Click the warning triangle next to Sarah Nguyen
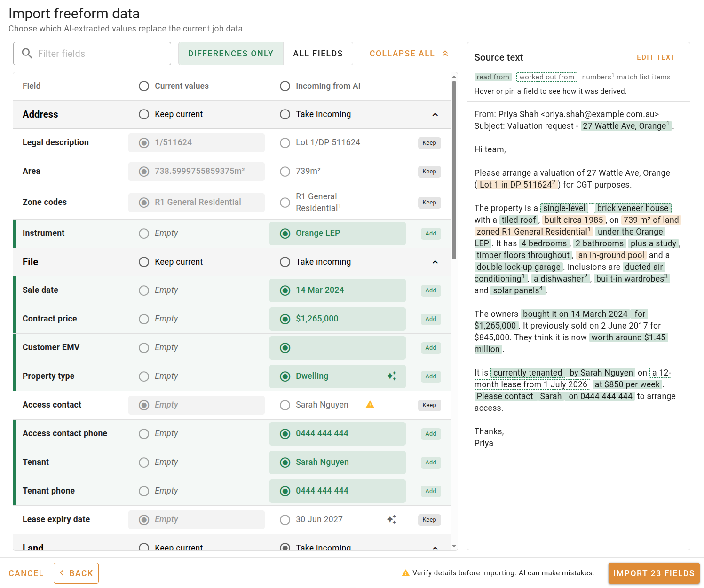 pyautogui.click(x=370, y=405)
